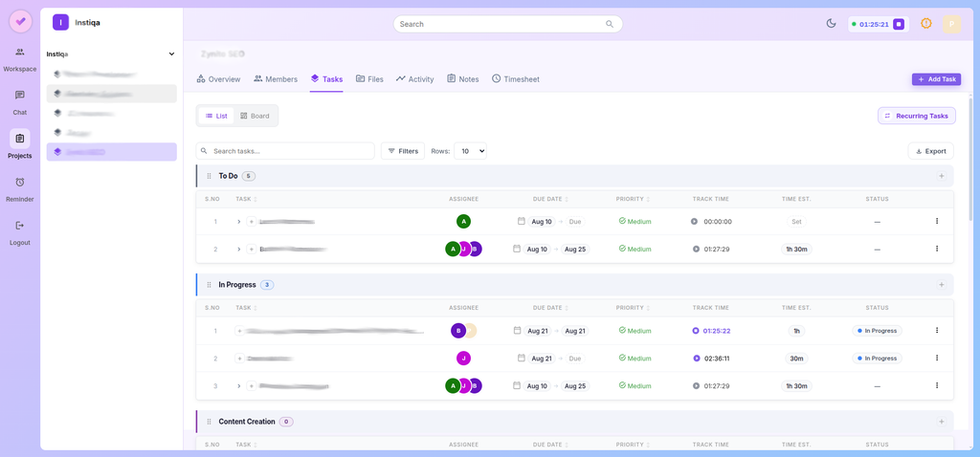Open three-dot menu for To Do row 2
980x457 pixels.
pyautogui.click(x=936, y=249)
